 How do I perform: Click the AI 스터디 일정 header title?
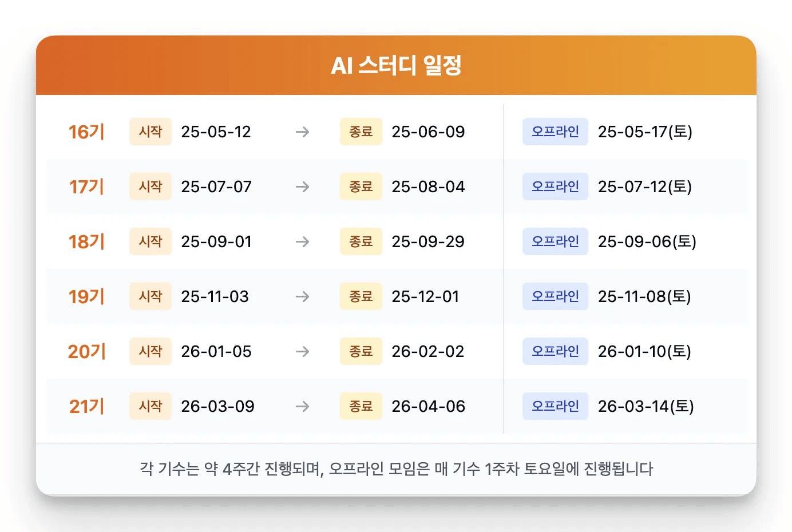pos(396,66)
